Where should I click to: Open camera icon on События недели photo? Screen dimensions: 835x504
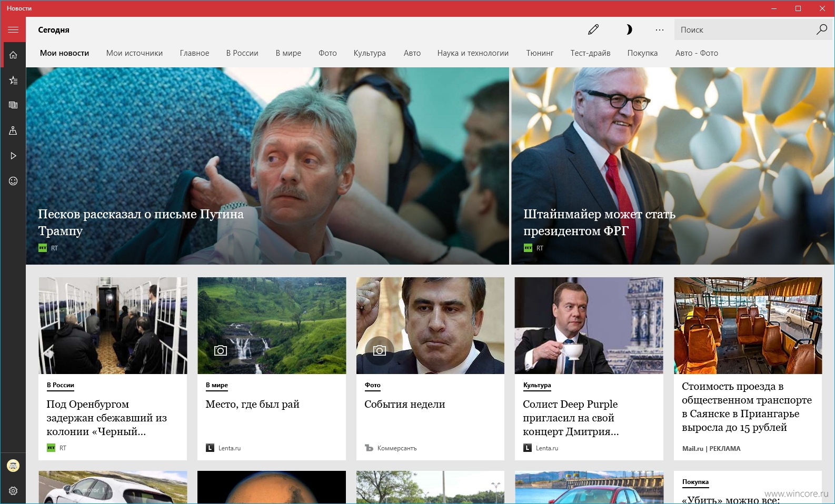(x=379, y=350)
